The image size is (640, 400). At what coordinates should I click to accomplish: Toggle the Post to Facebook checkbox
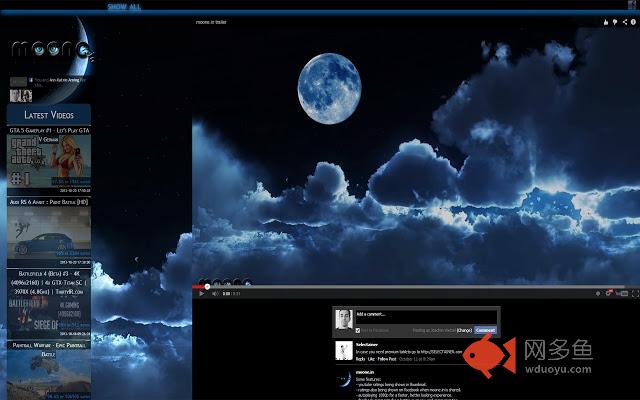358,329
